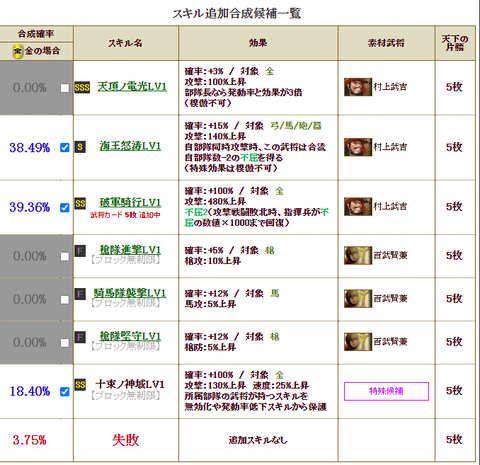The width and height of the screenshot is (480, 465).
Task: Click the general portrait in 槍隊進撃LV1 row
Action: point(358,255)
